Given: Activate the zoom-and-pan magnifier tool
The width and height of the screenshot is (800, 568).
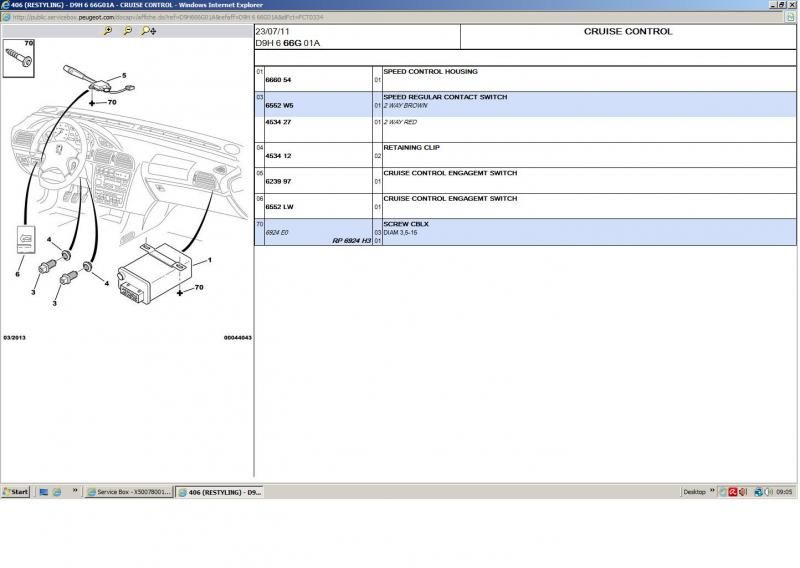Looking at the screenshot, I should point(148,31).
